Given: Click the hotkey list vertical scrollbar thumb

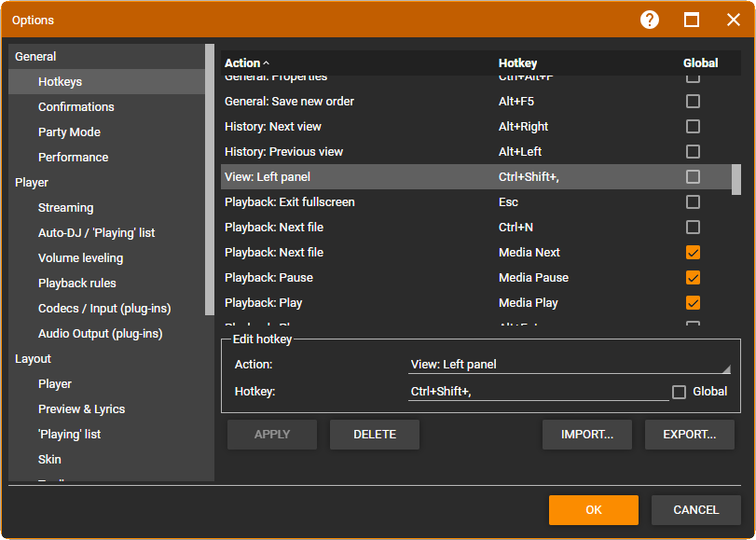Looking at the screenshot, I should (736, 179).
